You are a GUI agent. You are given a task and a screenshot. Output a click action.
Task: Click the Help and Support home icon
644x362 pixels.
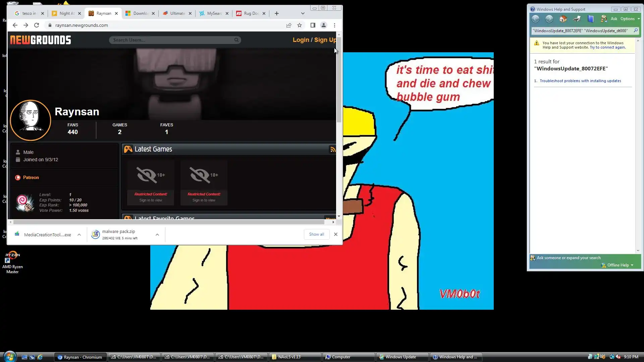[563, 19]
